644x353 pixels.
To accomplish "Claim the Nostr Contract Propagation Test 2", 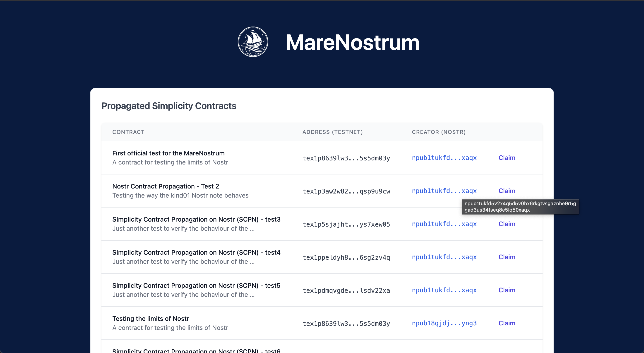I will pyautogui.click(x=507, y=191).
